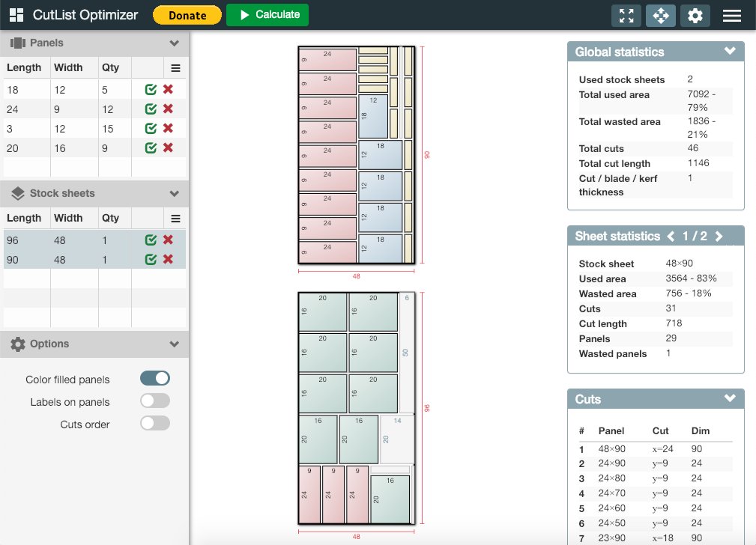Viewport: 756px width, 545px height.
Task: Toggle enabled check for 3x12 panel row
Action: point(151,128)
